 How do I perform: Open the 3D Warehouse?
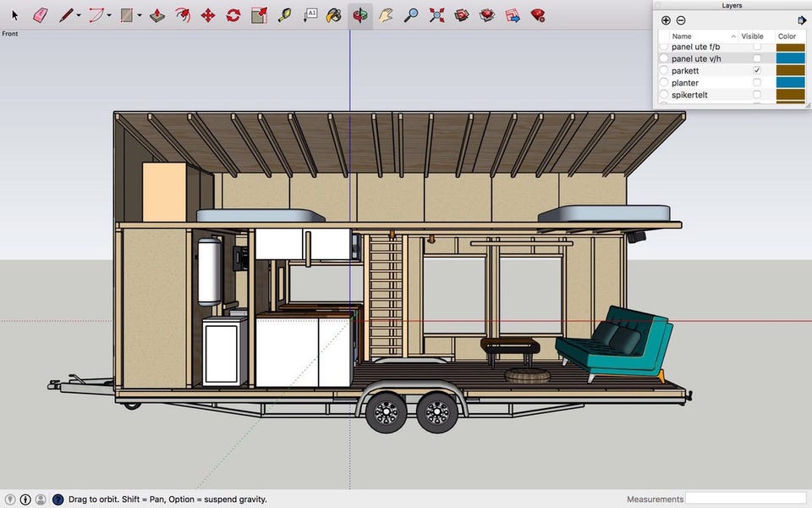[x=462, y=15]
